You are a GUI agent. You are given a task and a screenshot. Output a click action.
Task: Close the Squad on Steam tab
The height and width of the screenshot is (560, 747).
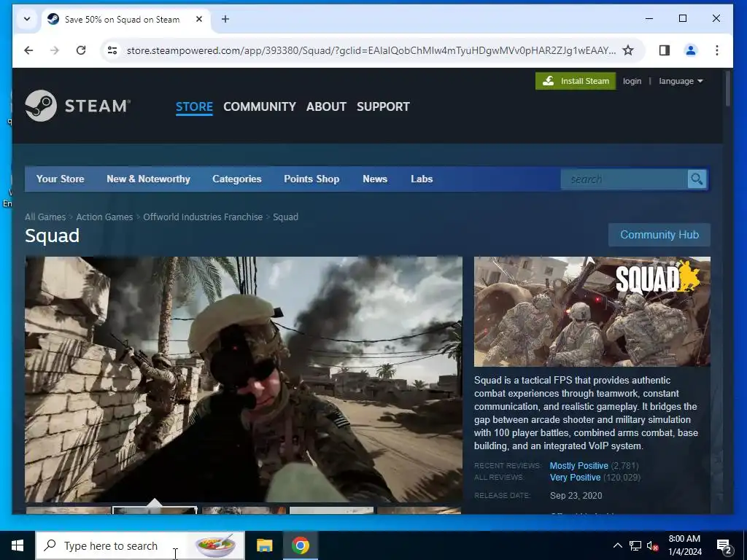[x=199, y=19]
